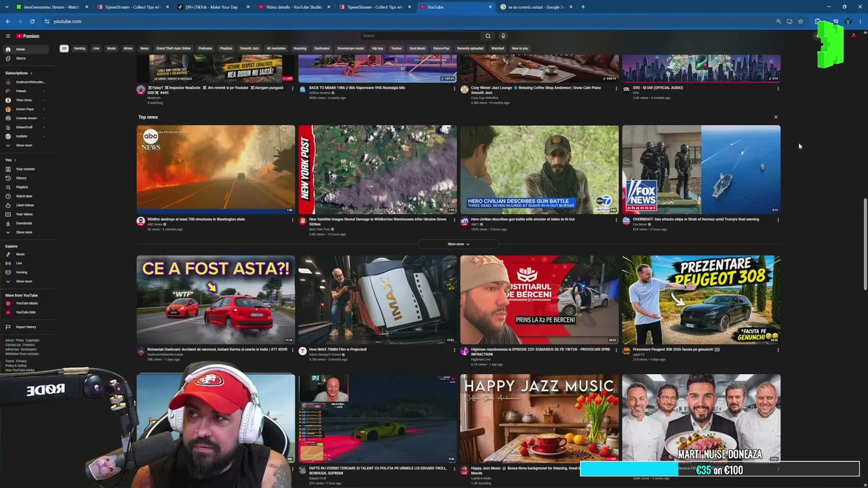The height and width of the screenshot is (488, 868).
Task: Click the youtube.com address bar
Action: tap(407, 21)
